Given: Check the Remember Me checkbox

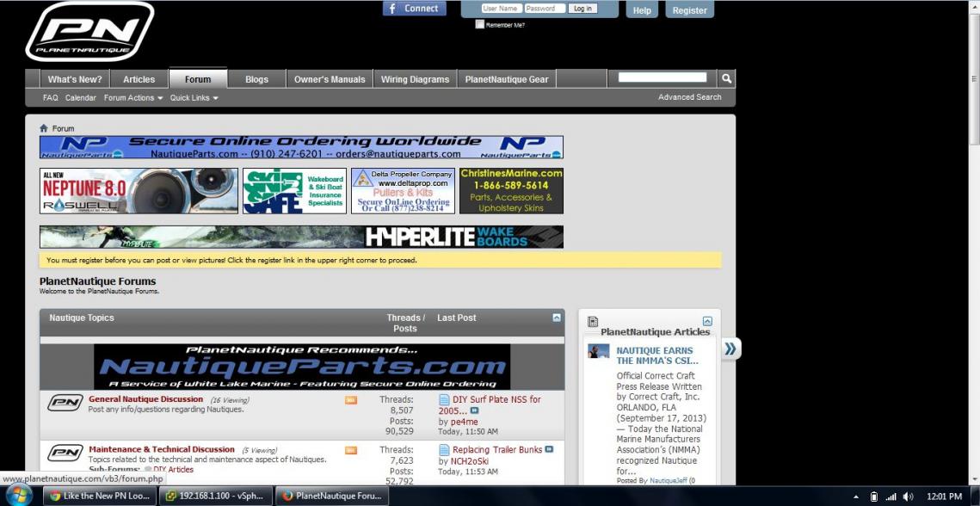Looking at the screenshot, I should [x=480, y=24].
